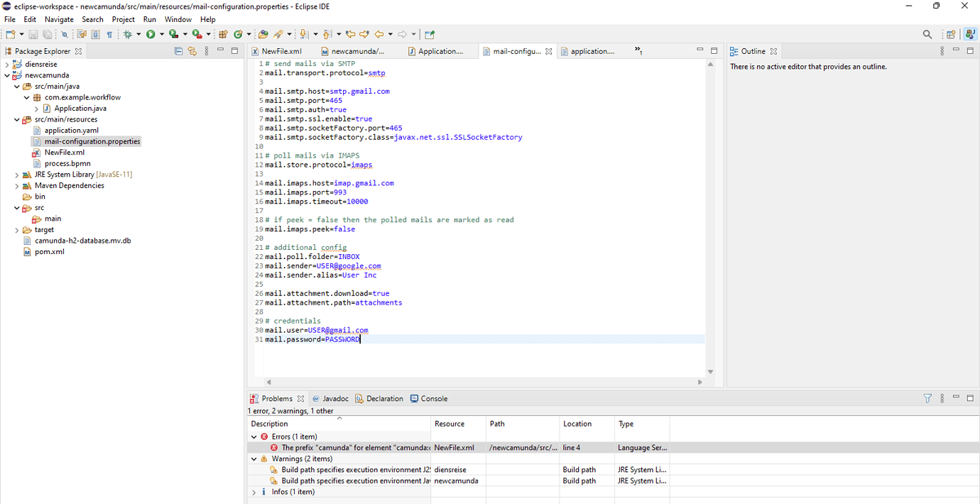Open a new perspective icon

(x=950, y=34)
